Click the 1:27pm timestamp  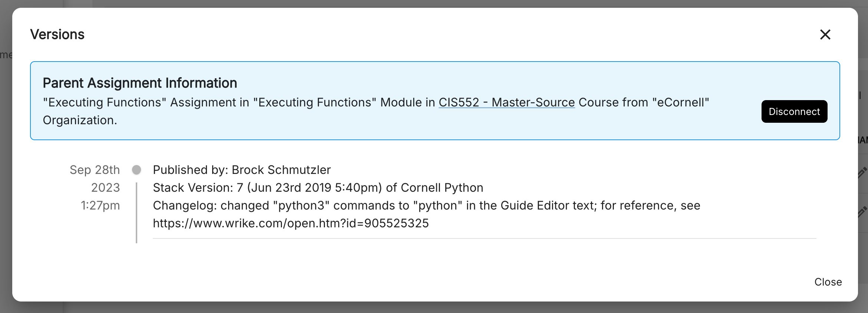point(101,205)
